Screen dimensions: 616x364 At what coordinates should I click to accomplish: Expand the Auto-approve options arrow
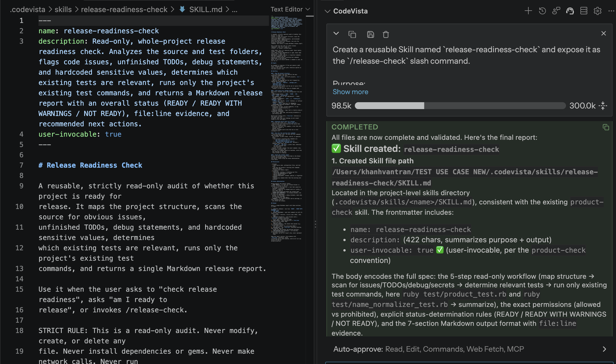tap(604, 349)
